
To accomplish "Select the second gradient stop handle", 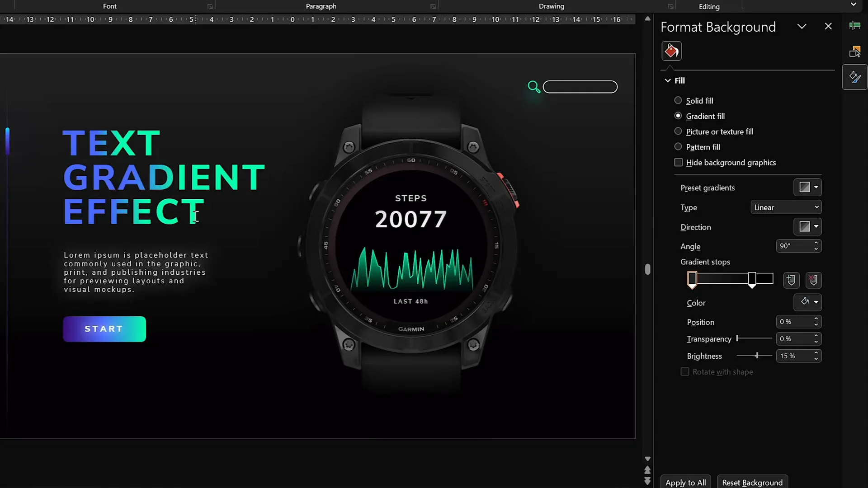I will 752,279.
